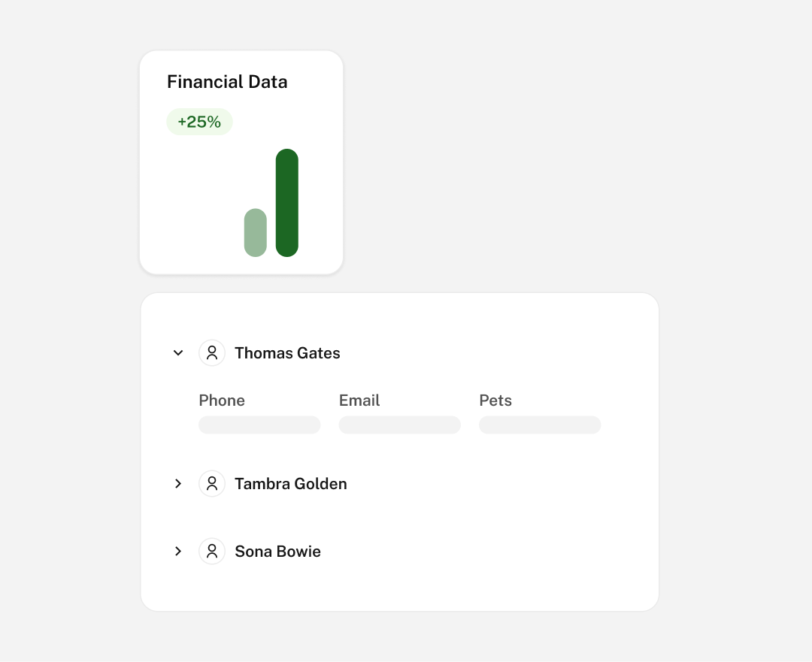Click the tall dark green chart bar
Screen dimensions: 812x662
(287, 203)
